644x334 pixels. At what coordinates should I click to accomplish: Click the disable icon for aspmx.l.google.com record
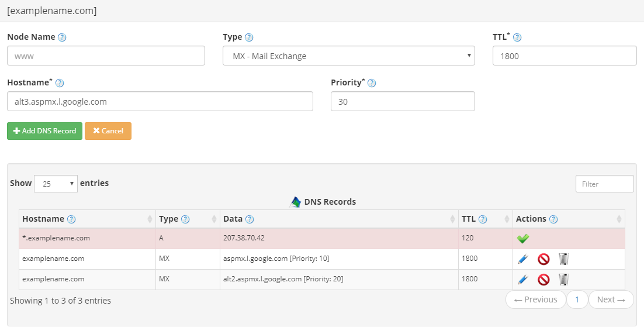[x=543, y=259]
